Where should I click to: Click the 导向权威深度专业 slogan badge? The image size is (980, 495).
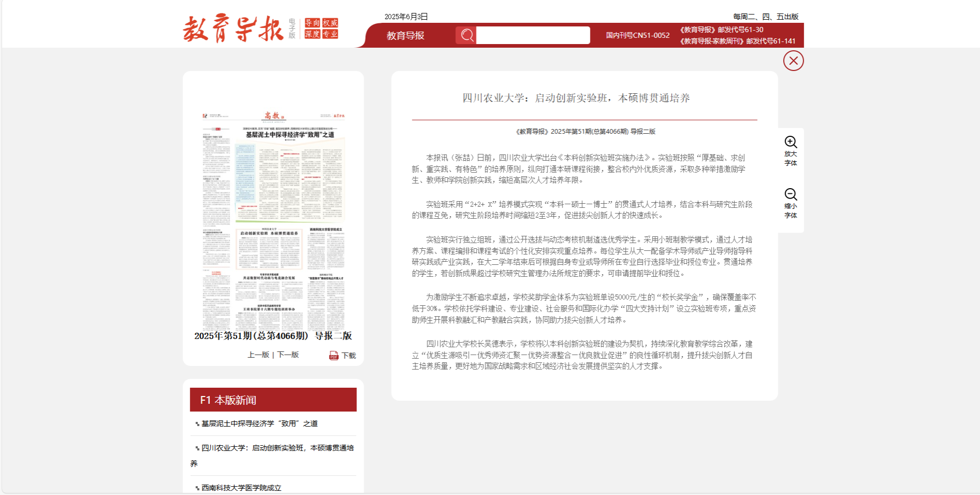coord(321,29)
